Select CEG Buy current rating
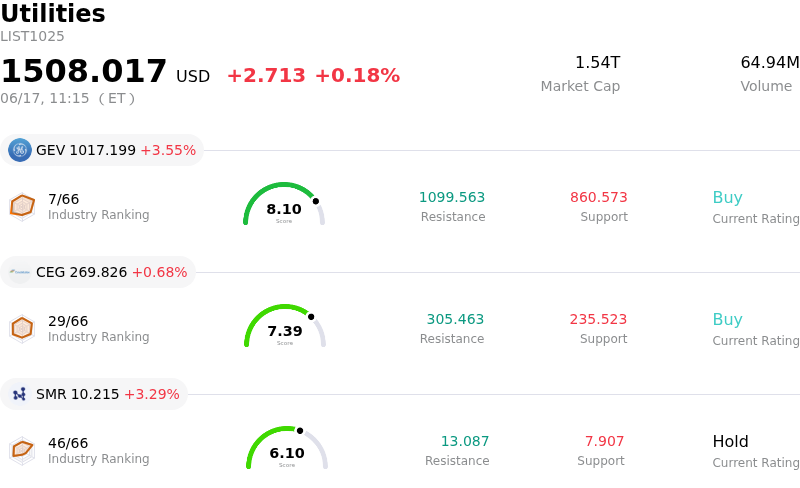Image resolution: width=800 pixels, height=488 pixels. 728,320
